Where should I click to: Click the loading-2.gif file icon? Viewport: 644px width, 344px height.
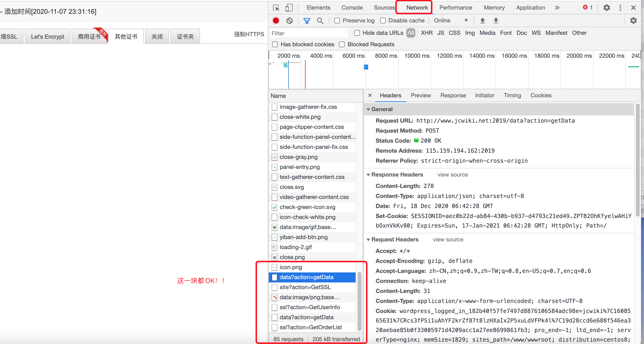point(274,247)
